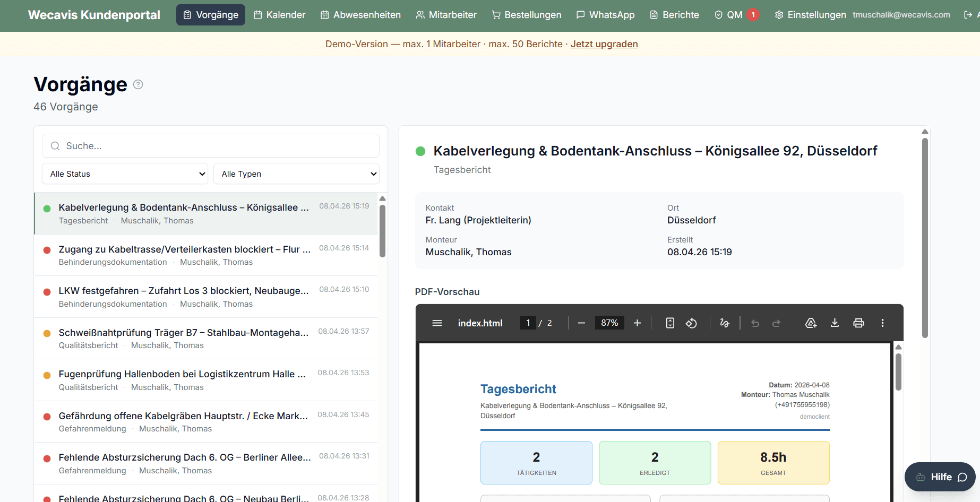Viewport: 980px width, 502px height.
Task: Open Abwesenheiten page
Action: (361, 15)
